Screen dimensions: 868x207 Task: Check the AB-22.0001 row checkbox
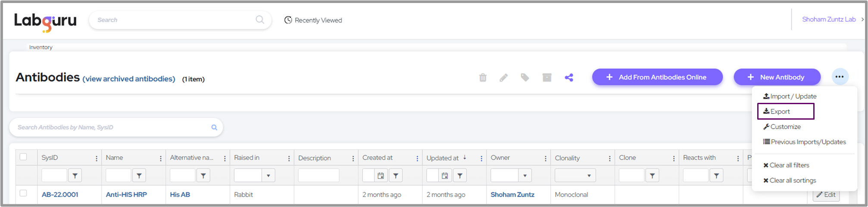23,193
